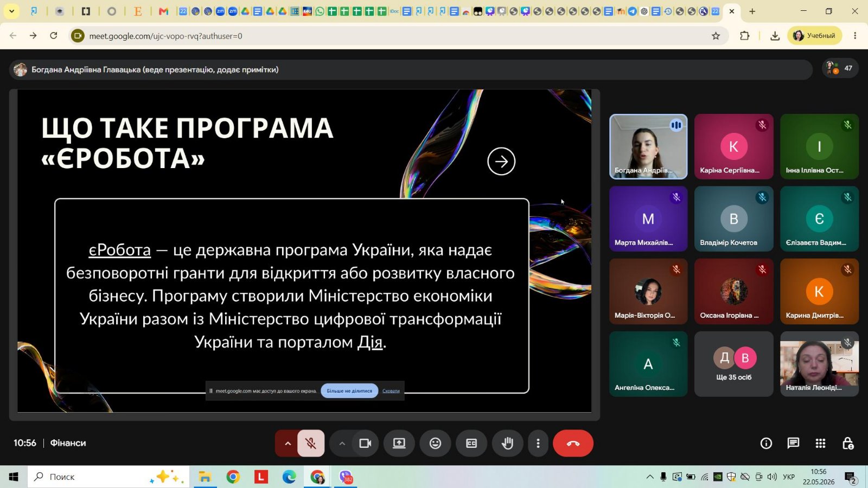Select Карина Дмитрівна participant tile
The image size is (868, 488).
pyautogui.click(x=819, y=291)
